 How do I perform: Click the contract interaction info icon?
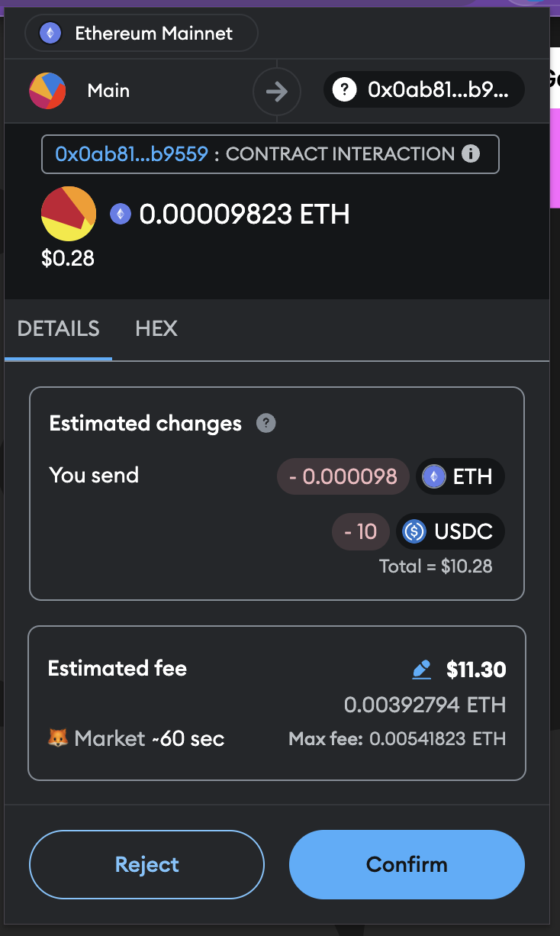click(471, 154)
